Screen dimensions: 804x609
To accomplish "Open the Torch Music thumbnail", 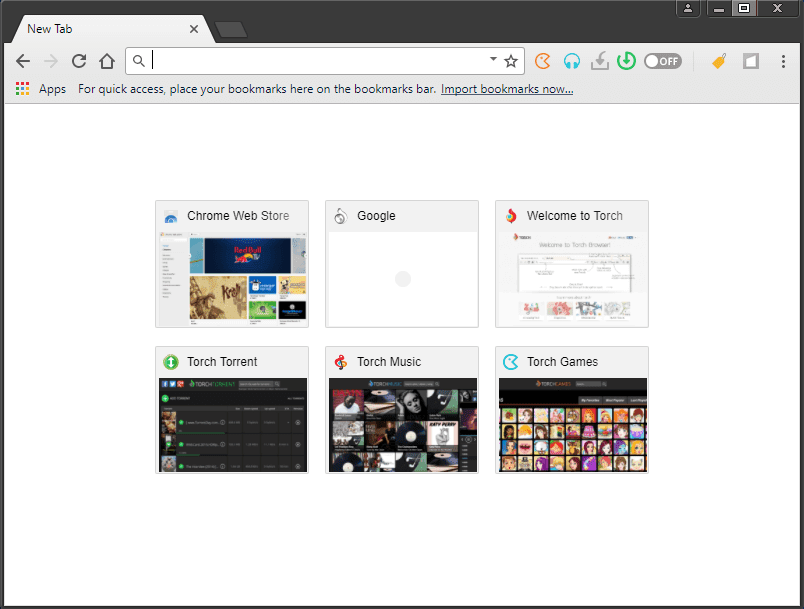I will pyautogui.click(x=402, y=425).
